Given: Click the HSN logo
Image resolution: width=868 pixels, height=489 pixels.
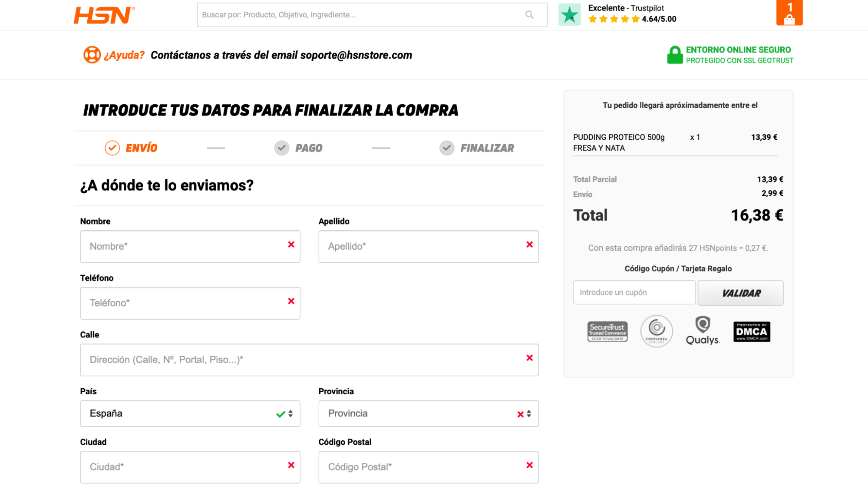Looking at the screenshot, I should [x=104, y=15].
